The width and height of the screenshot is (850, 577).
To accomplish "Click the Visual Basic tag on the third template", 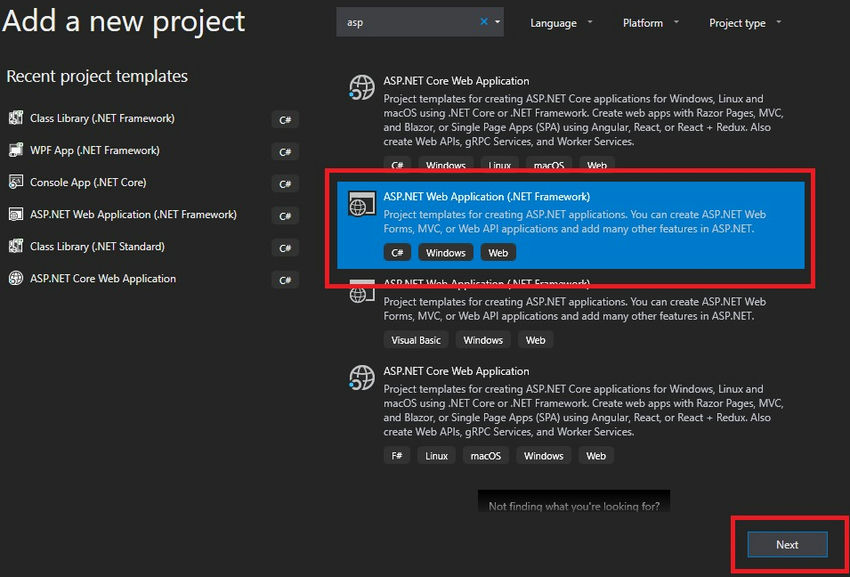I will click(416, 340).
